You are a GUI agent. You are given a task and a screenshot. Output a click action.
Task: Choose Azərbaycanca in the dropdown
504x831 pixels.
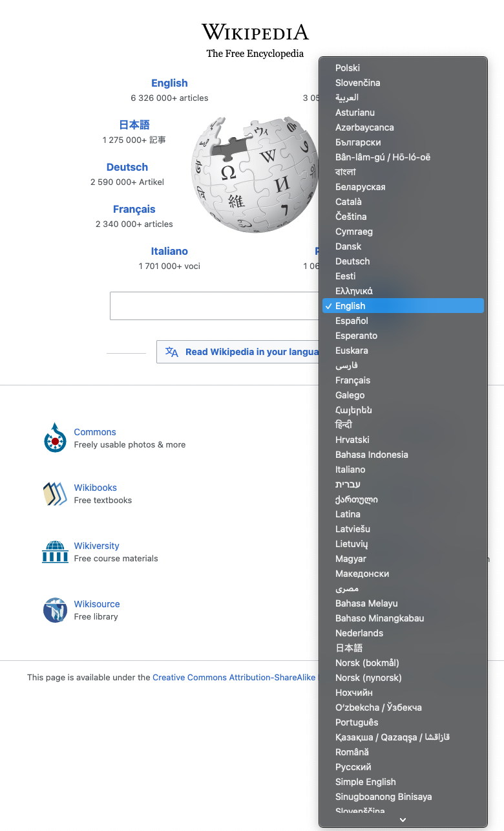click(403, 127)
